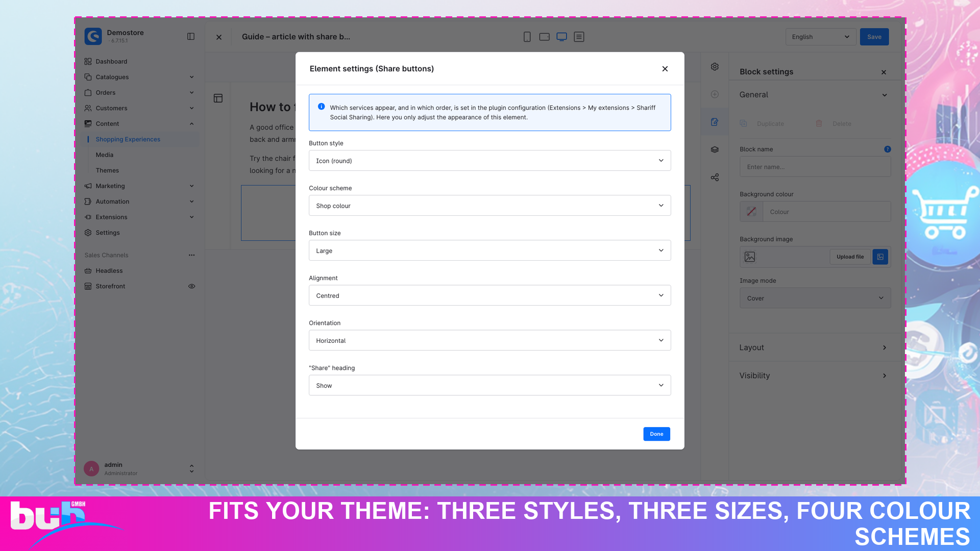Click the add block plus icon
980x551 pixels.
(715, 94)
